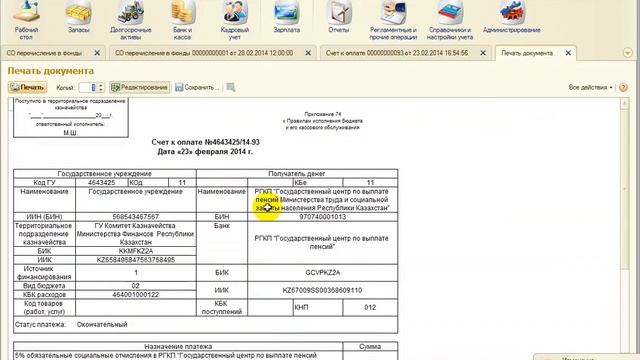Viewport: 640px width, 360px height.
Task: Select the date line Дата «23» февраля 2014 г.
Action: 205,151
